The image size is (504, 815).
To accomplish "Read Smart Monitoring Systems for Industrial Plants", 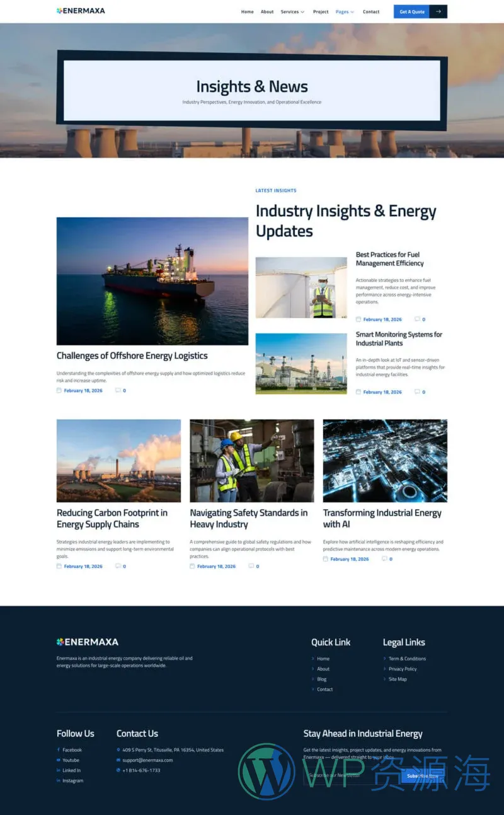I will coord(399,338).
